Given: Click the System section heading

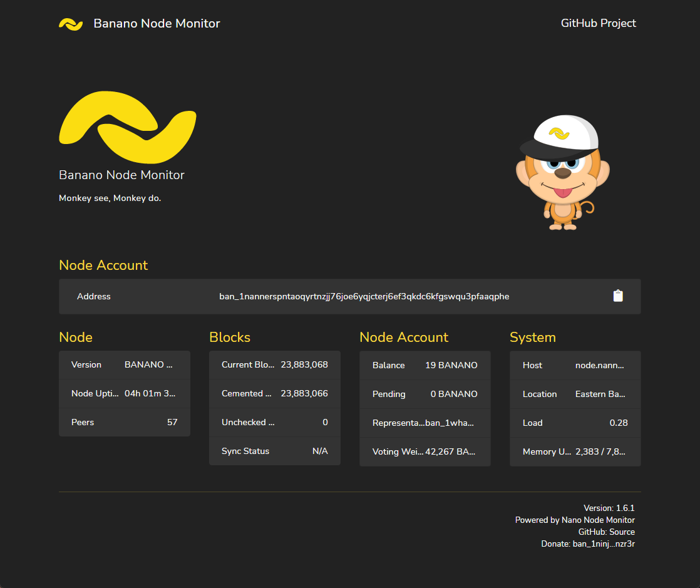Looking at the screenshot, I should point(533,337).
